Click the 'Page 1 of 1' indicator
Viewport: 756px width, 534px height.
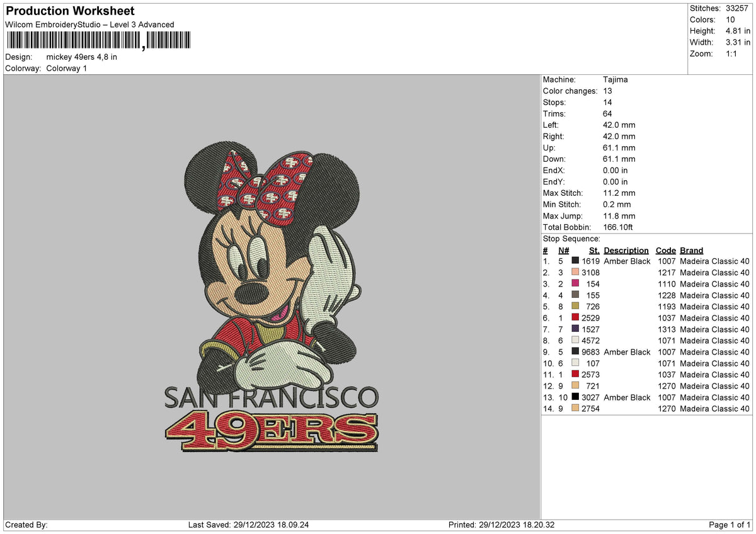pos(730,525)
